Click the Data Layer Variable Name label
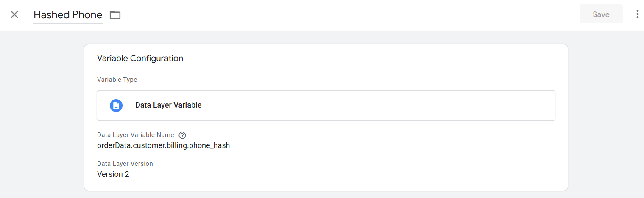The image size is (644, 198). (x=135, y=135)
